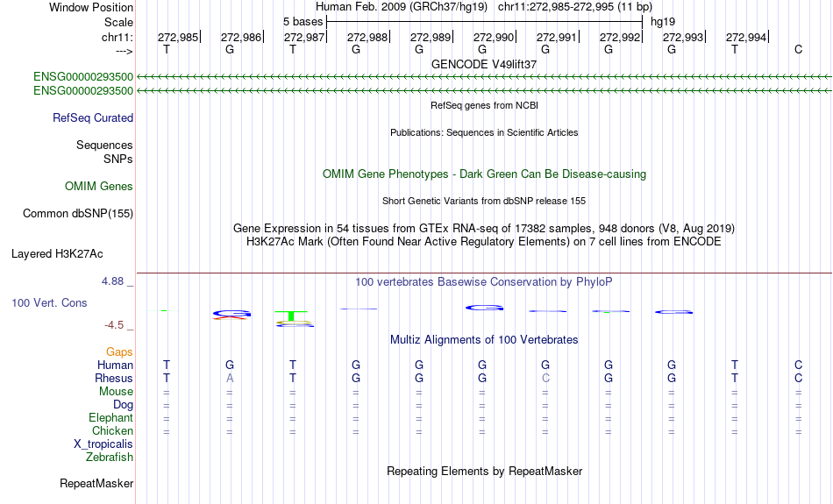Click the -4.5 PhyloP lower scale value
Viewport: 833px width, 504px height.
pos(114,325)
